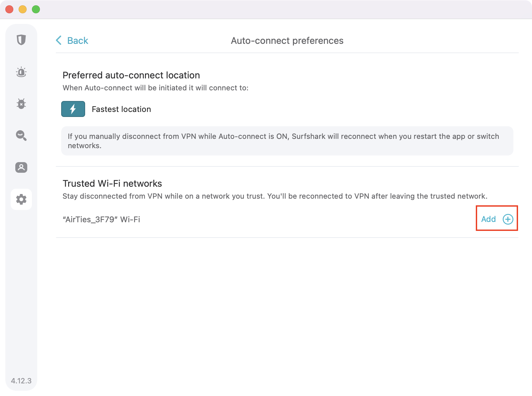Select the Fastest location label

point(121,109)
